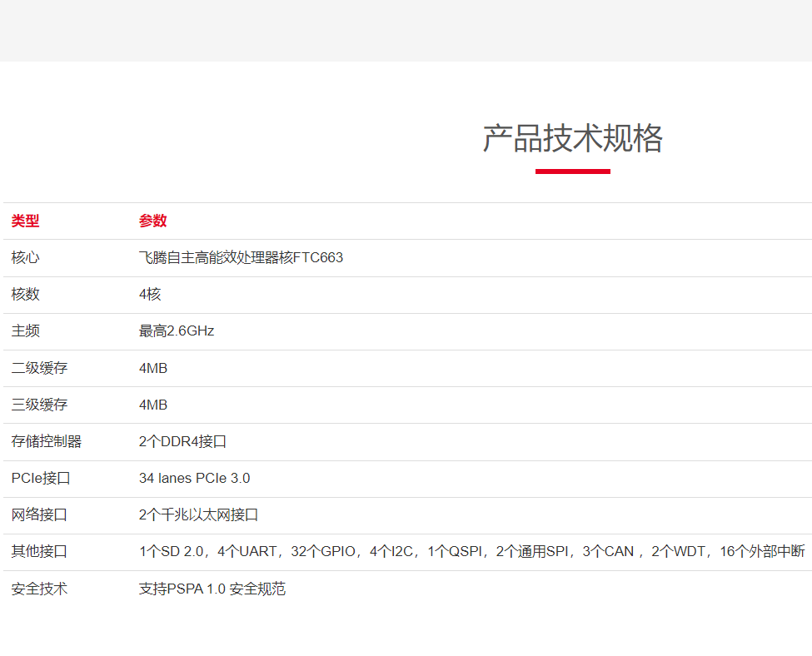Image resolution: width=812 pixels, height=656 pixels.
Task: Select the 4MB value in 三级缓存 row
Action: pyautogui.click(x=153, y=405)
